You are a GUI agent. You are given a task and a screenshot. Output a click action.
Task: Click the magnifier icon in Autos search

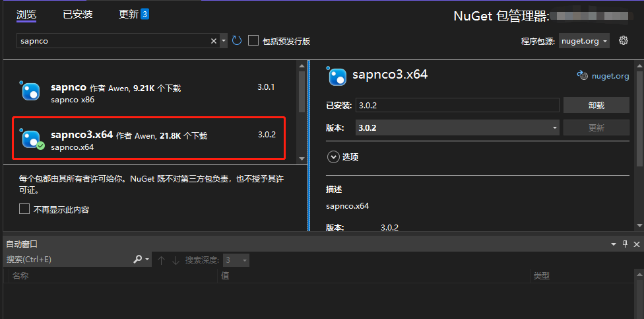tap(138, 260)
